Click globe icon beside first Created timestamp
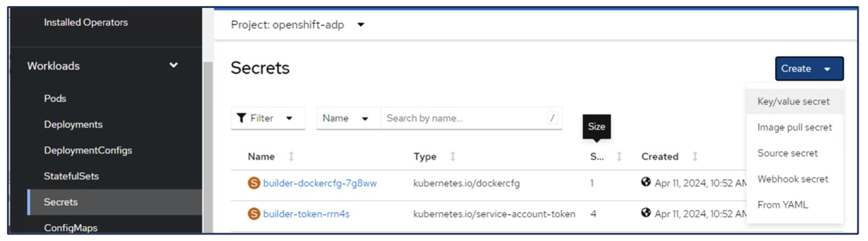 coord(646,182)
